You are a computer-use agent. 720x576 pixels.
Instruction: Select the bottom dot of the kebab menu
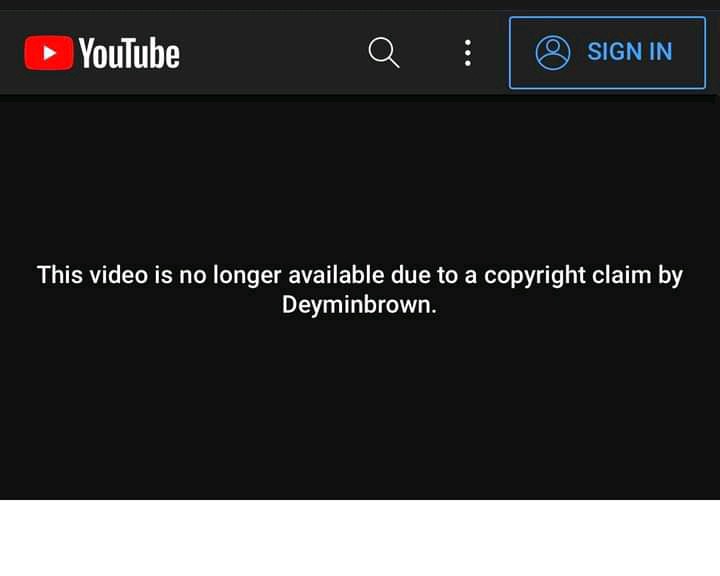tap(467, 63)
